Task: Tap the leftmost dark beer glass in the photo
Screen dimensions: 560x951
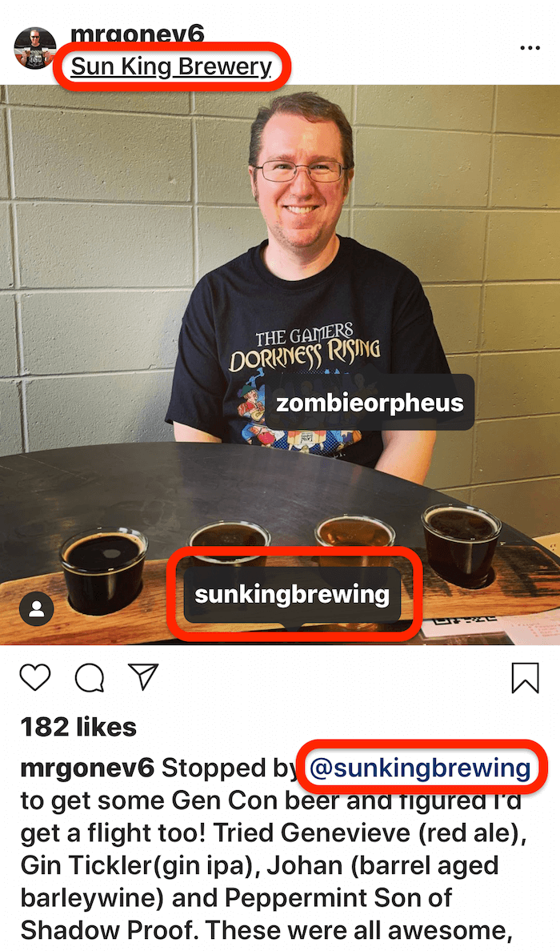Action: point(103,570)
